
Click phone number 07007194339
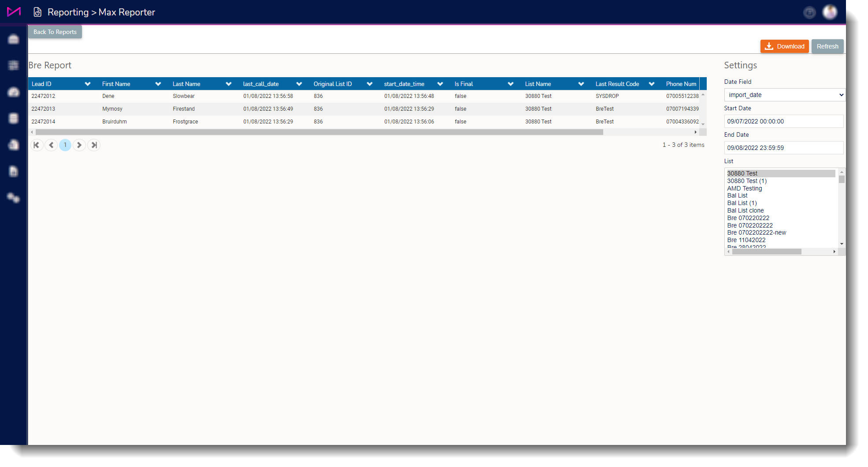pyautogui.click(x=683, y=109)
